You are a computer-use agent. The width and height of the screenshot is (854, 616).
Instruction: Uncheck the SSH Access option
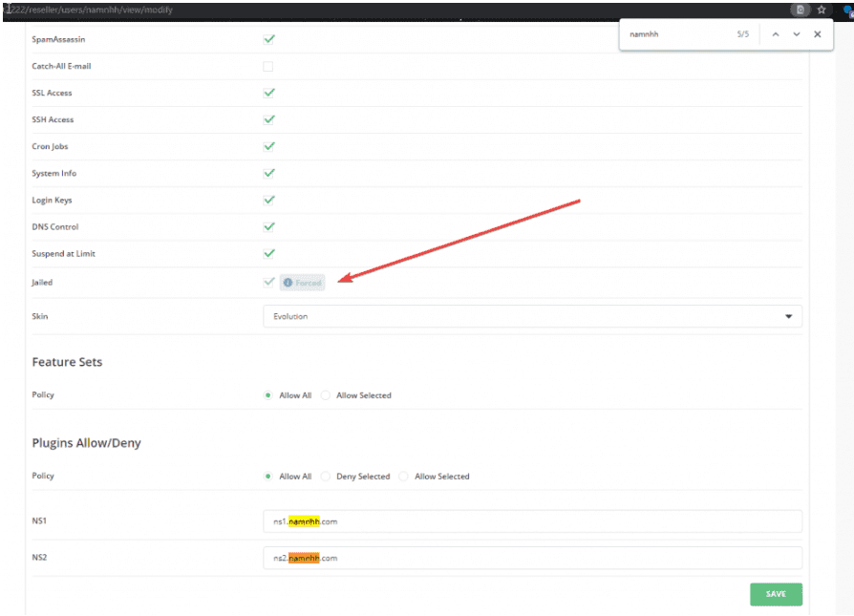(x=268, y=120)
